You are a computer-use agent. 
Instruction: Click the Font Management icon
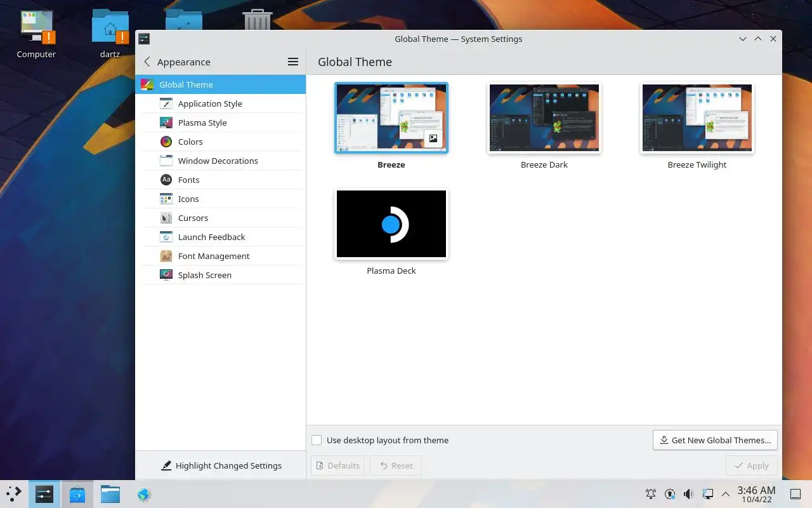point(166,256)
